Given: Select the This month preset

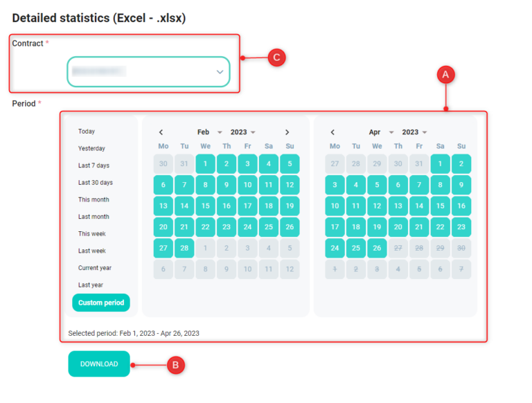Looking at the screenshot, I should point(94,199).
